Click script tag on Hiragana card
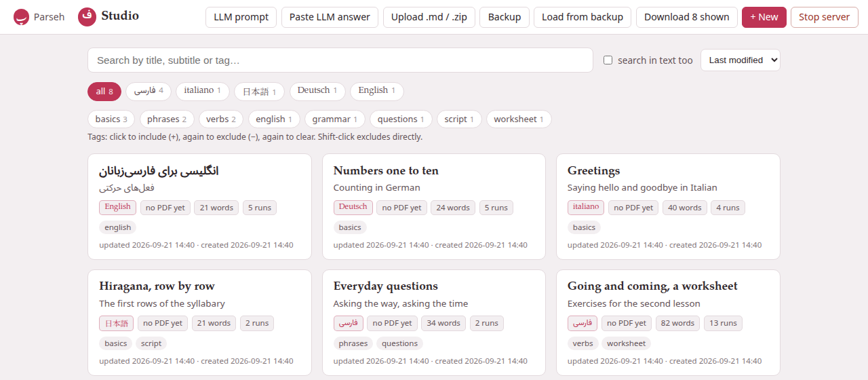Screen dimensions: 868x380 [x=151, y=343]
